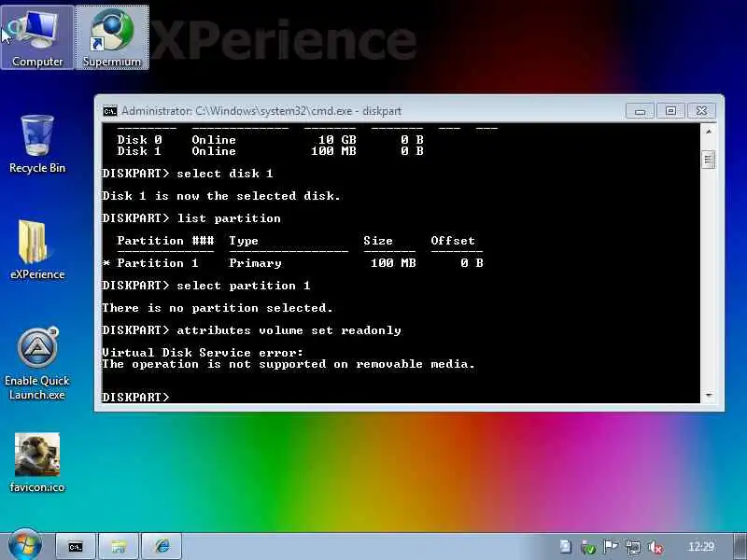Image resolution: width=747 pixels, height=560 pixels.
Task: Click the console vertical scrollbar thumb
Action: (x=709, y=160)
